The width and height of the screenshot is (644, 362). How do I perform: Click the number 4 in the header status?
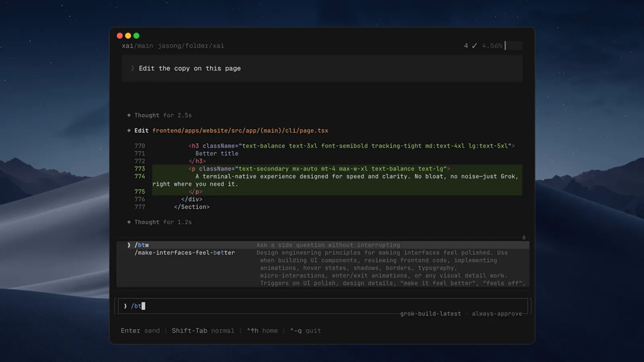click(x=466, y=46)
